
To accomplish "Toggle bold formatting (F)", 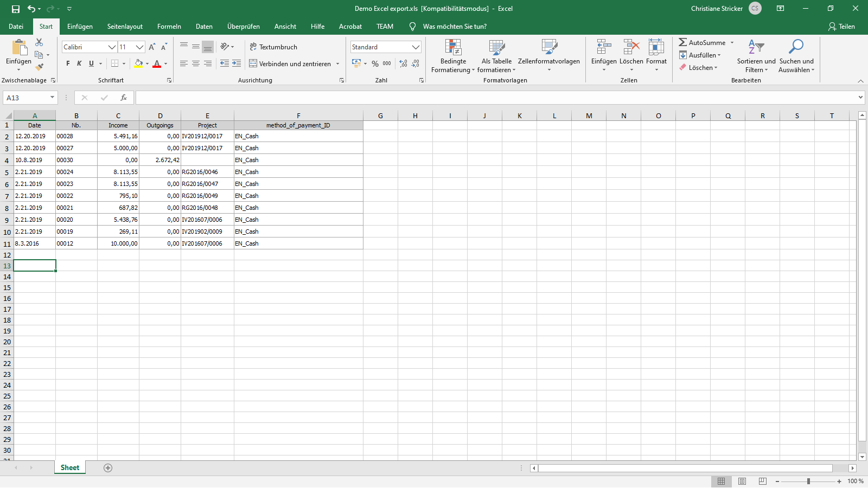I will tap(68, 64).
